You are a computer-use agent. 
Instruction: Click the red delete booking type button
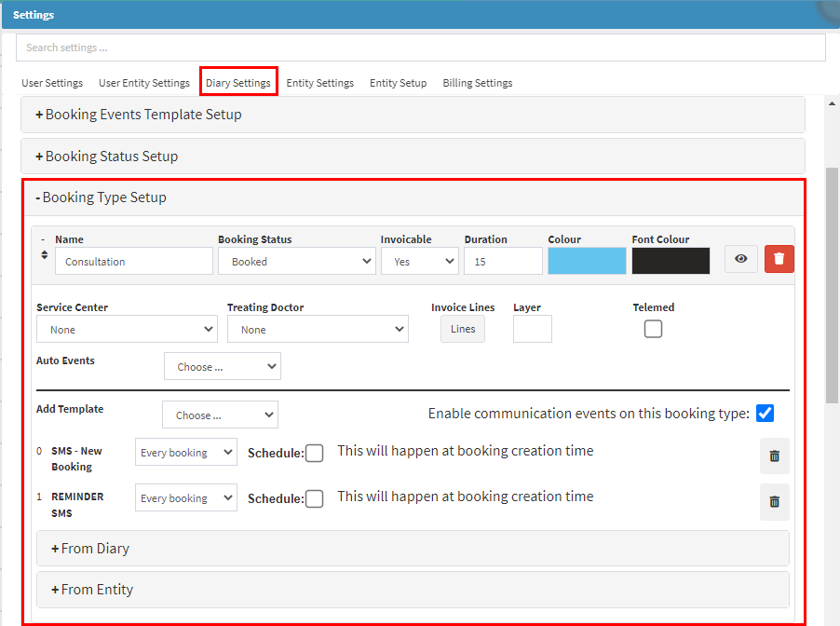(779, 260)
